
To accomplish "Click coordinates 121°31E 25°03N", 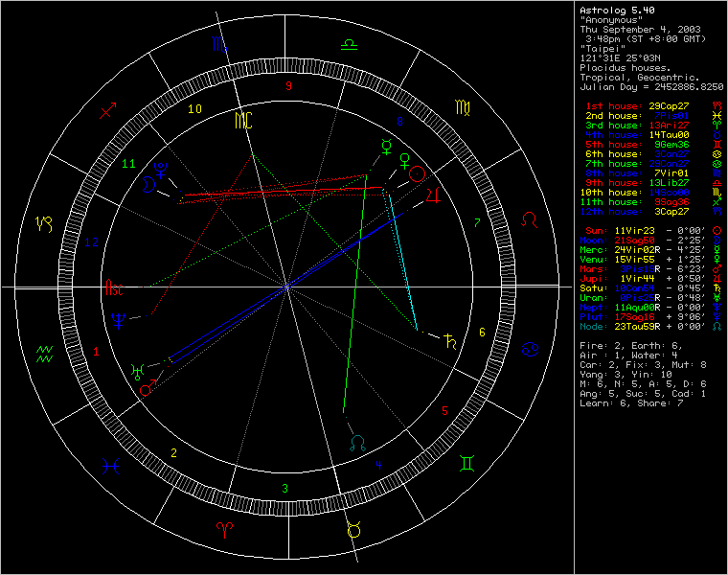I will click(620, 58).
